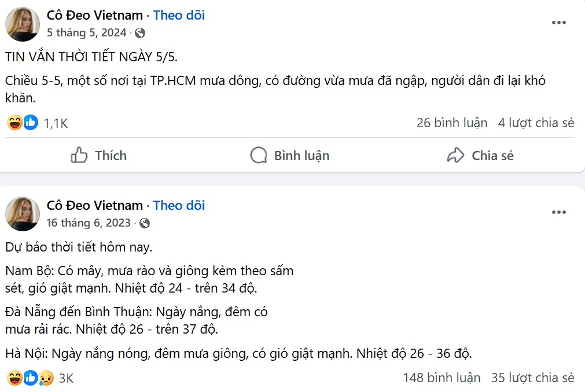
Task: Open the three-dot options menu on the first post
Action: 559,22
